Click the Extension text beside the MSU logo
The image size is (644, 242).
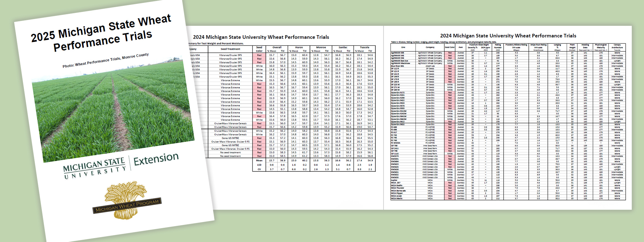point(156,159)
